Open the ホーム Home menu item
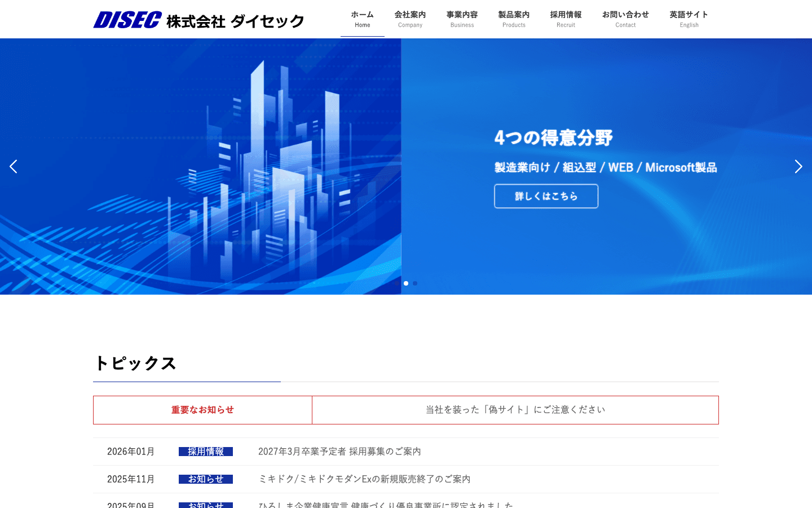The height and width of the screenshot is (508, 812). tap(363, 19)
